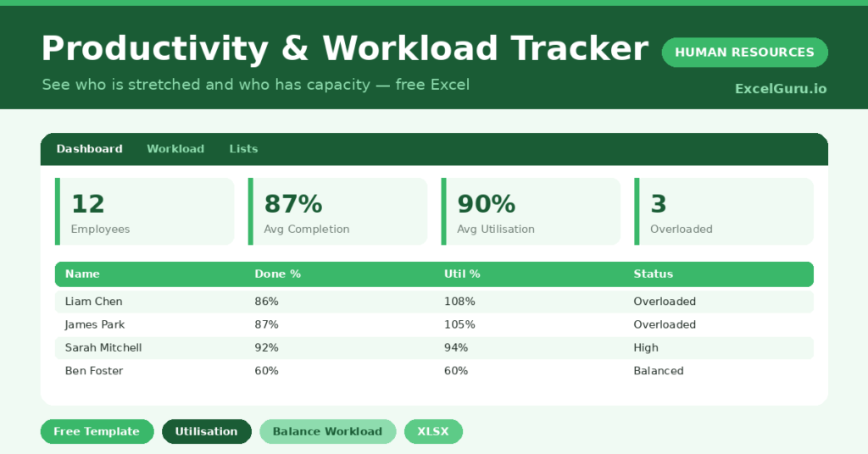Select the 12 Employees card

(x=144, y=211)
